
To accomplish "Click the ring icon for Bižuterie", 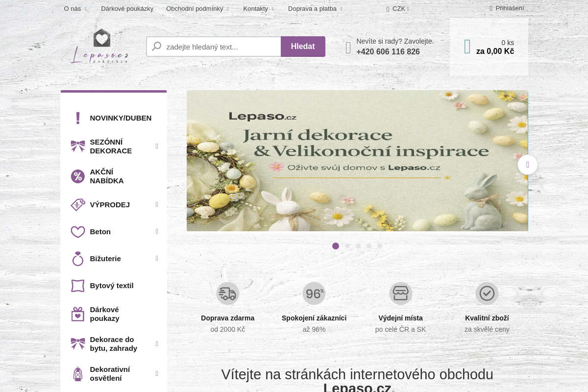I will coord(78,259).
